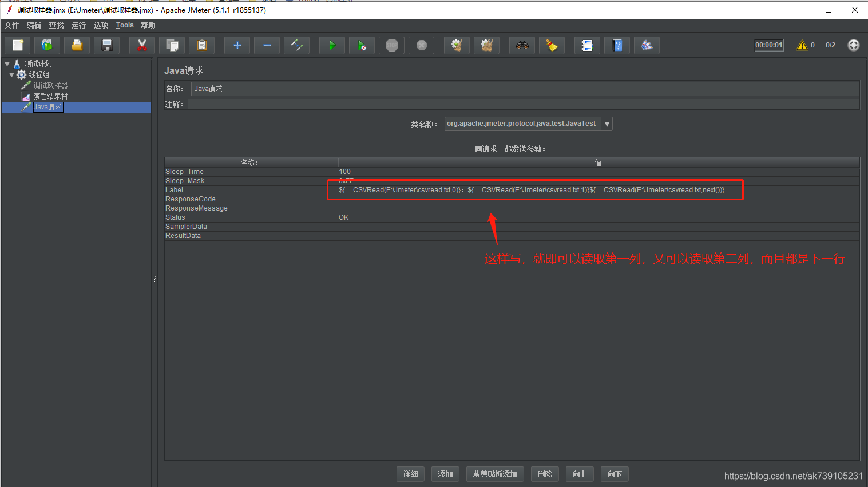Viewport: 868px width, 487px height.
Task: Click the last toolbar icon right of Help
Action: tap(647, 45)
